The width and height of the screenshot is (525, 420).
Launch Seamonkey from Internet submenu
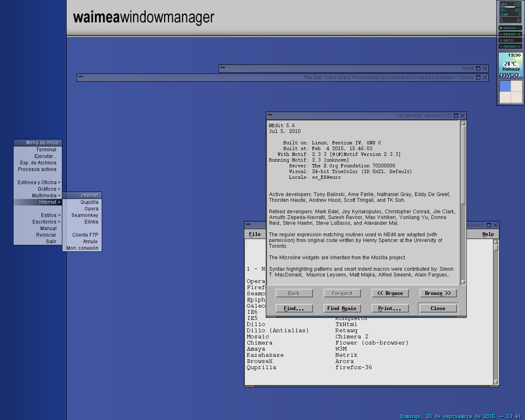[x=82, y=215]
